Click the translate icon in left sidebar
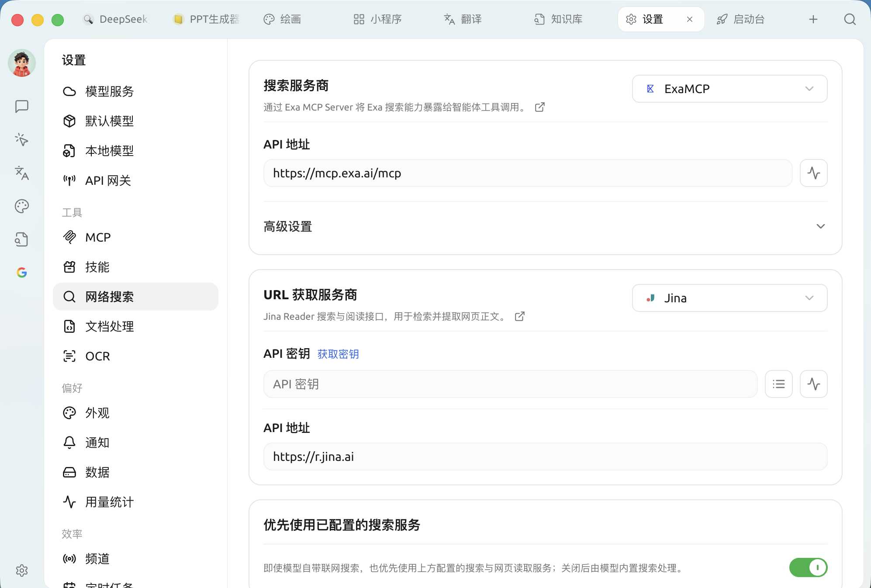 point(22,173)
